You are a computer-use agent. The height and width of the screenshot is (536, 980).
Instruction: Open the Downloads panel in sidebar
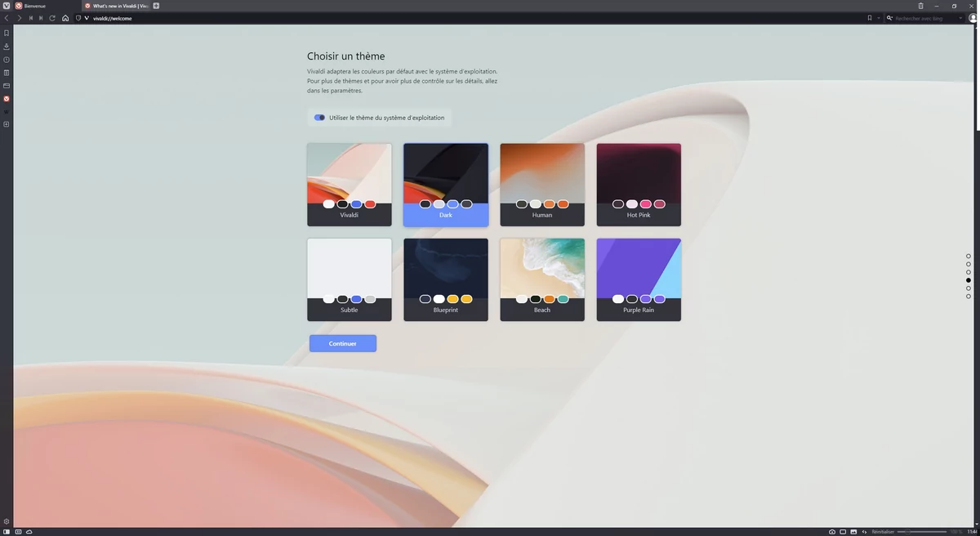pos(7,47)
